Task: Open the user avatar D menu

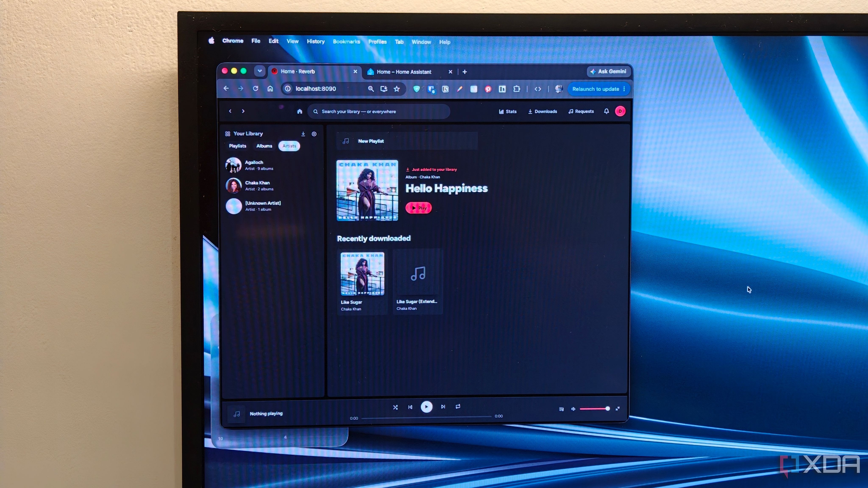Action: tap(620, 111)
